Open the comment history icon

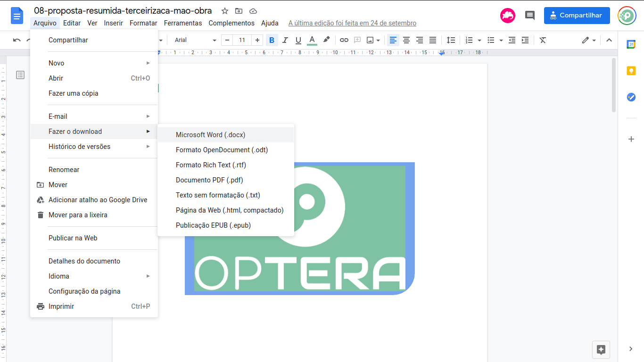[x=530, y=16]
